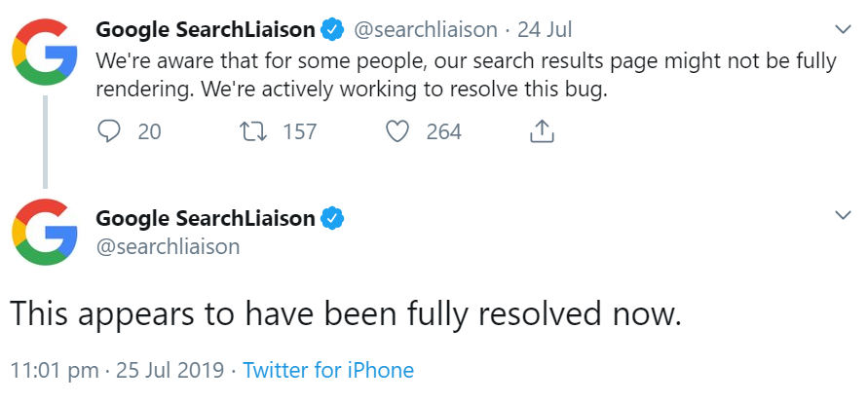Open the share tweet icon

[542, 131]
